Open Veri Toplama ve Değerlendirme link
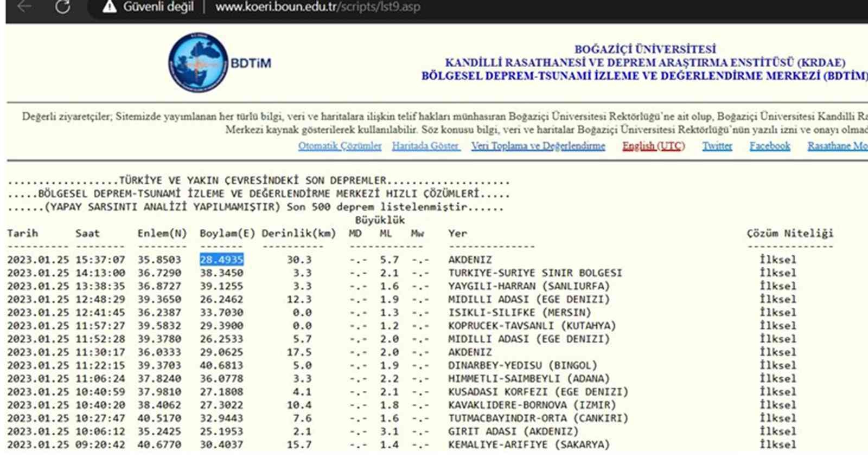This screenshot has height=471, width=868. tap(538, 146)
